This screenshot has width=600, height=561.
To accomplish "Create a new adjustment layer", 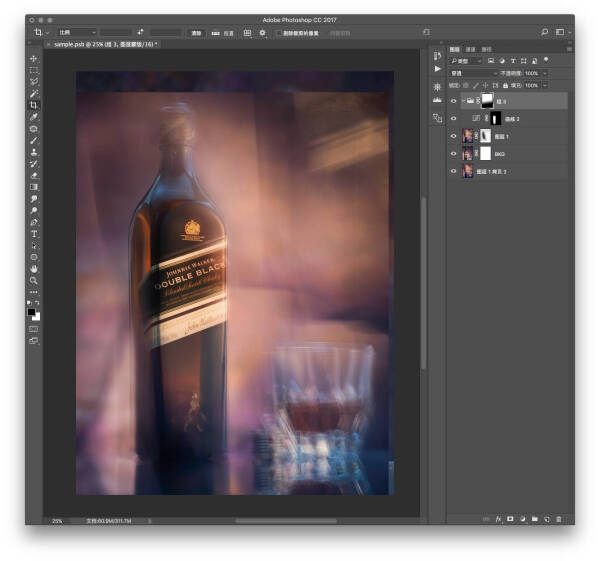I will tap(522, 519).
